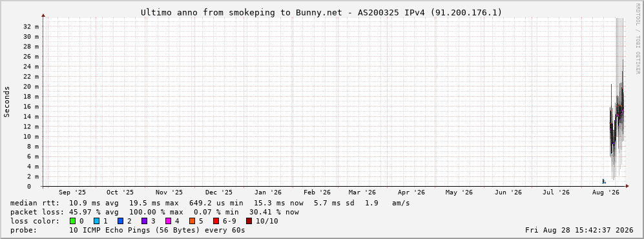
Task: Click the 'probe:' label
Action: pyautogui.click(x=23, y=230)
